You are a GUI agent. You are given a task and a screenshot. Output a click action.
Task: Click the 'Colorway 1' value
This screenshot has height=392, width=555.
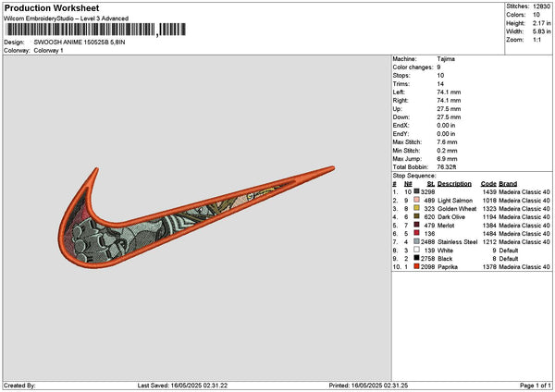[x=48, y=51]
